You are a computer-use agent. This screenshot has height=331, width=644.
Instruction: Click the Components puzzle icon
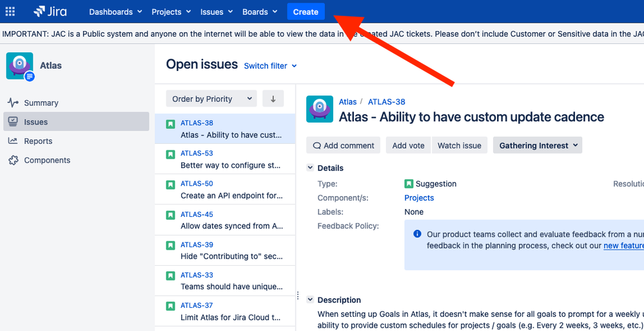pyautogui.click(x=13, y=160)
